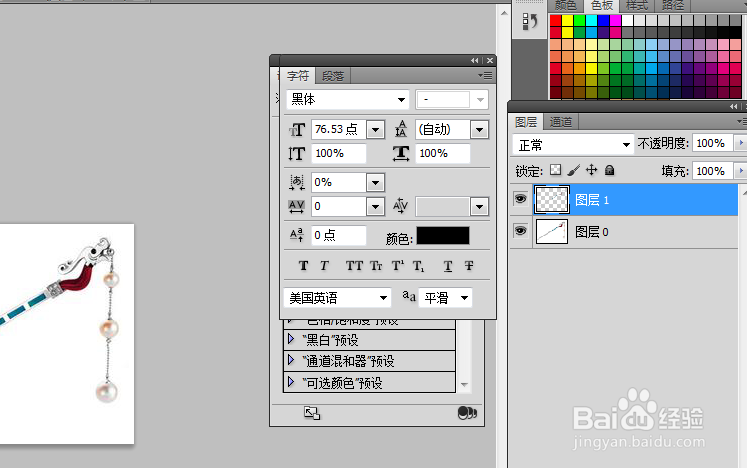Toggle Faux Bold text style
Viewport: 747px width, 468px height.
tap(303, 266)
